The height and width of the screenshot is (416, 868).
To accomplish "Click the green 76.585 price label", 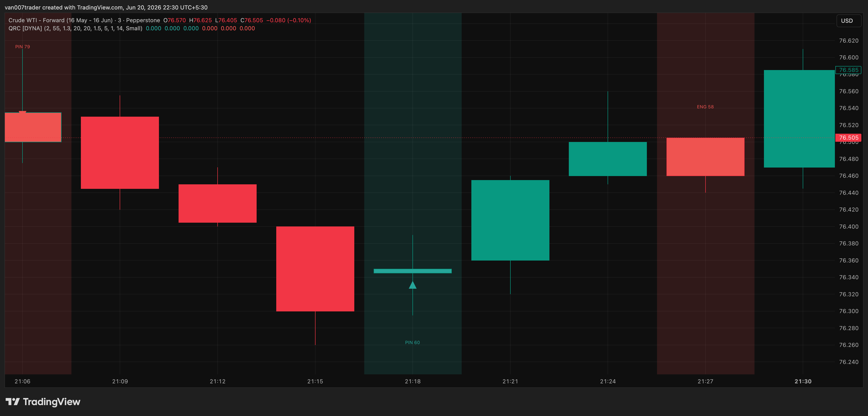I will point(848,70).
